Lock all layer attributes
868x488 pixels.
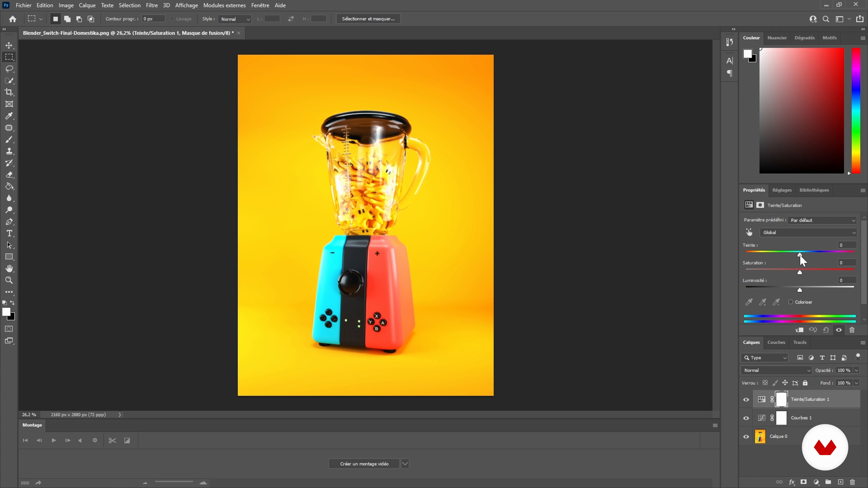(805, 383)
